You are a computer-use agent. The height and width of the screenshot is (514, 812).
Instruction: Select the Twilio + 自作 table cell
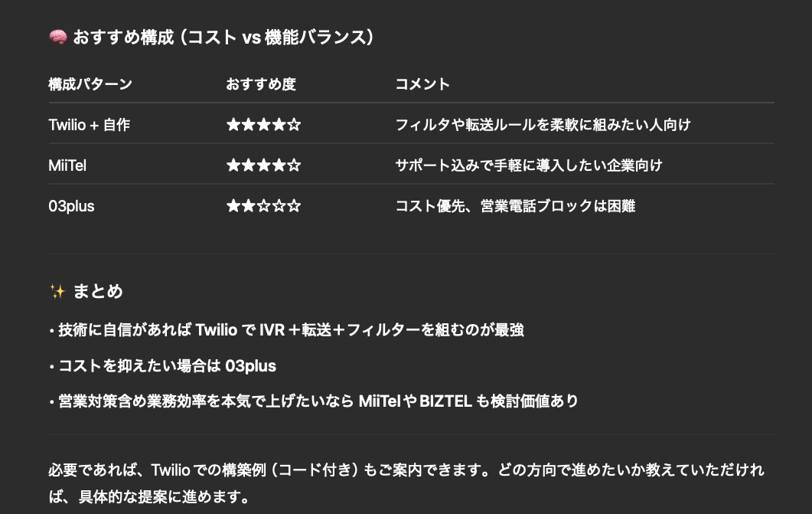click(89, 124)
